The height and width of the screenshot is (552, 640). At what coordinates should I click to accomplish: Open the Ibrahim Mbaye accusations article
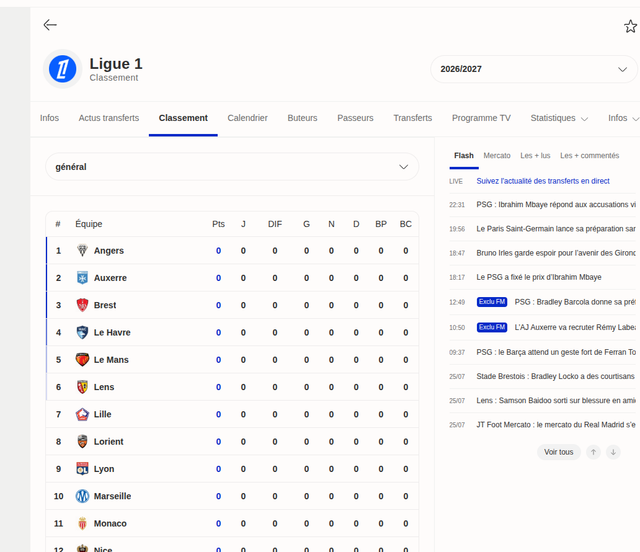[x=556, y=205]
